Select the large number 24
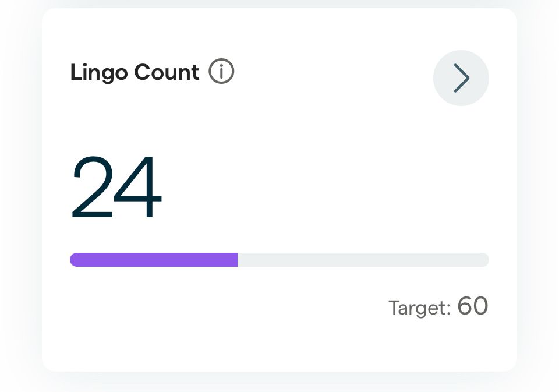 [x=116, y=187]
